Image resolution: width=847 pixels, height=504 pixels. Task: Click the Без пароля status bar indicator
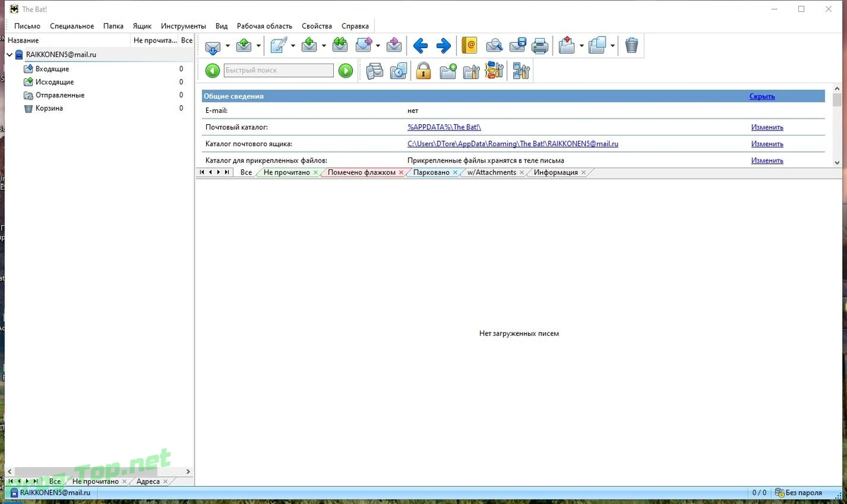pyautogui.click(x=798, y=493)
